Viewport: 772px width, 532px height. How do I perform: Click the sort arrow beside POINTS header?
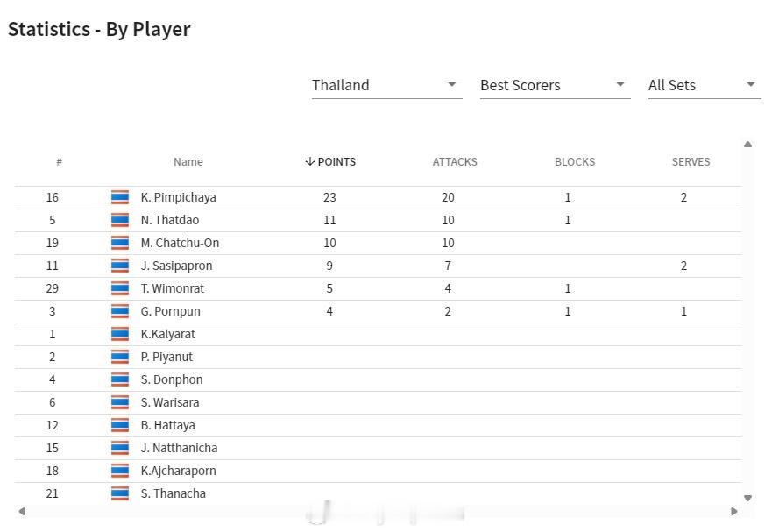coord(309,161)
